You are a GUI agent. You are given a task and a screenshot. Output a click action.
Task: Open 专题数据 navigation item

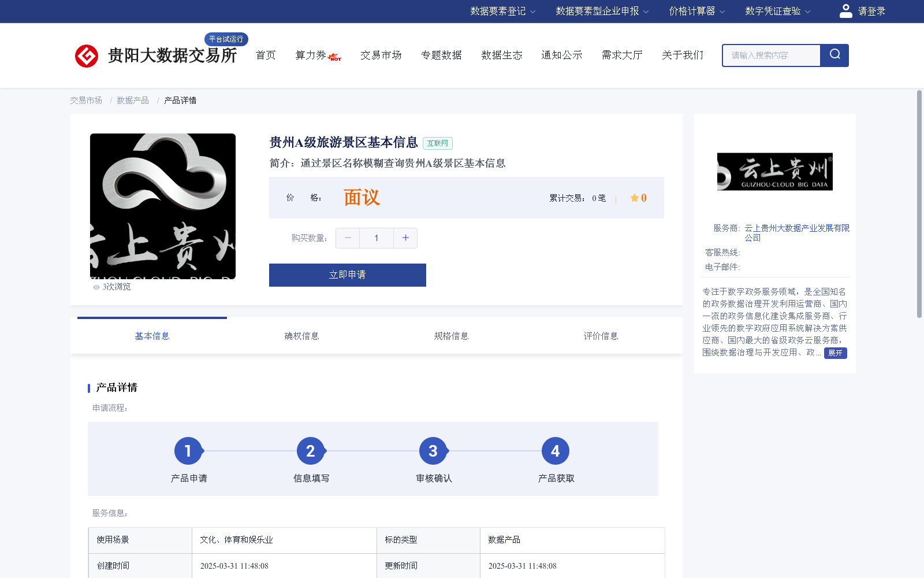point(441,55)
